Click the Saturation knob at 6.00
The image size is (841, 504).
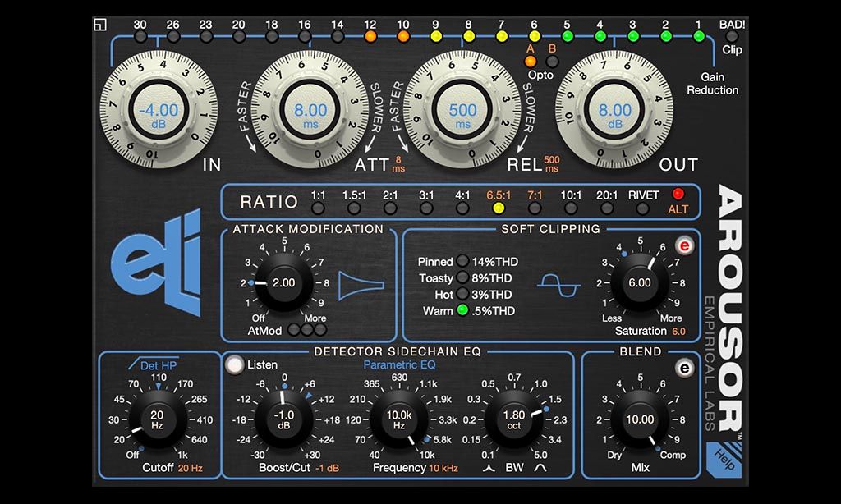(640, 283)
